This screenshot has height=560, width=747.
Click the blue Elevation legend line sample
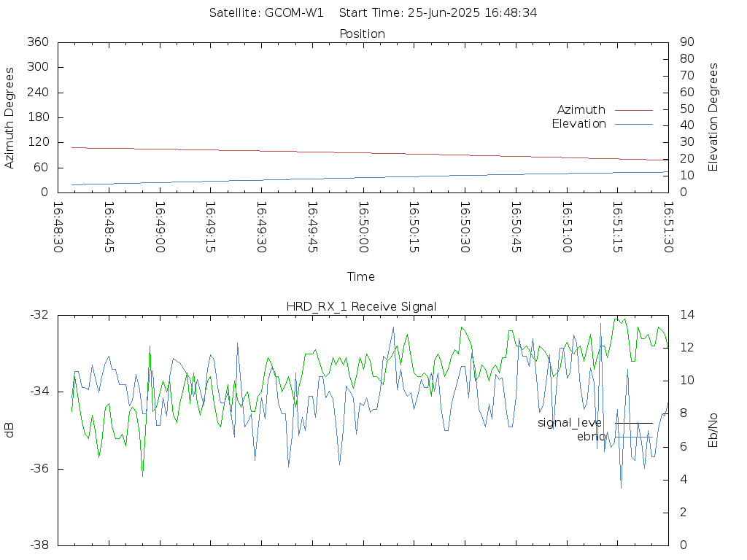(634, 124)
